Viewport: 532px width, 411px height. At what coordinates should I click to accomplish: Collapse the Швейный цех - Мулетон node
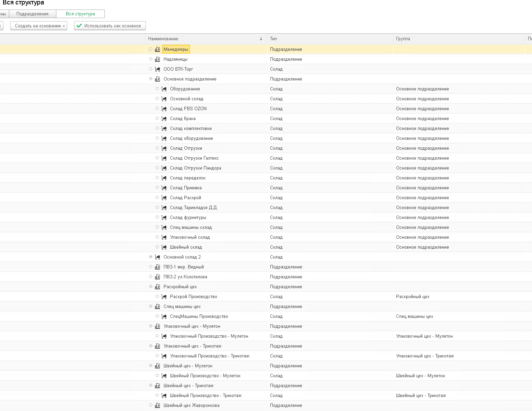(151, 366)
